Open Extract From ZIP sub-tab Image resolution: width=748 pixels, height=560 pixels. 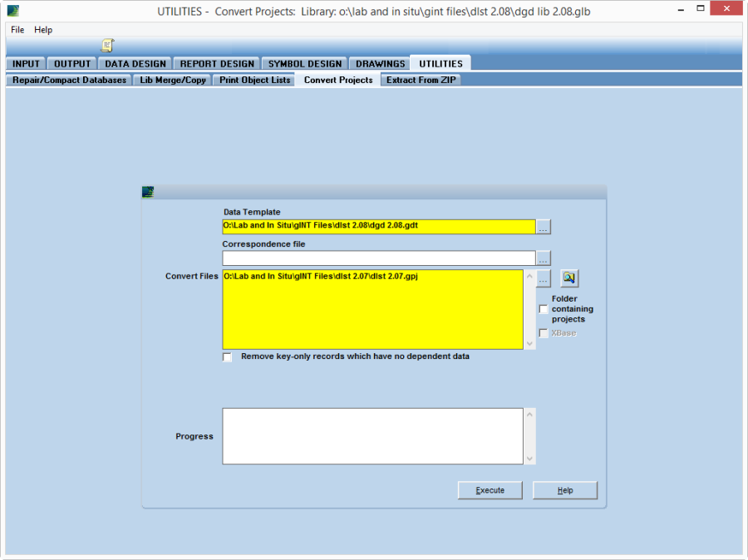421,80
